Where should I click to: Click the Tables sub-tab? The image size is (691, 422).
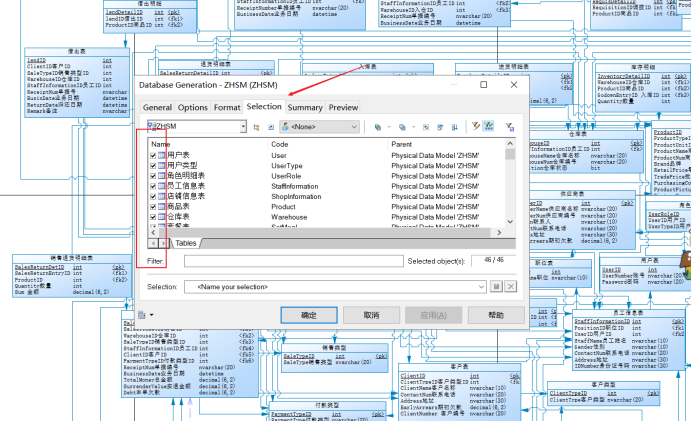[186, 243]
